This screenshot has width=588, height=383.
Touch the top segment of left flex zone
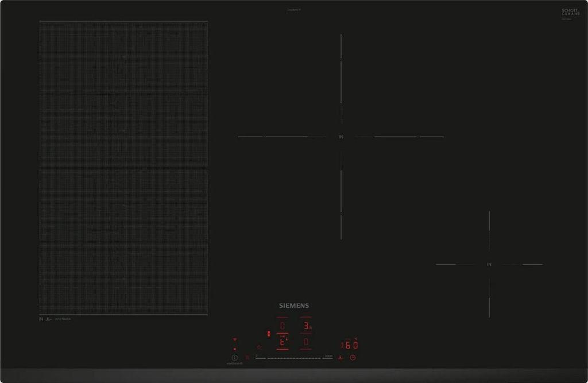123,58
